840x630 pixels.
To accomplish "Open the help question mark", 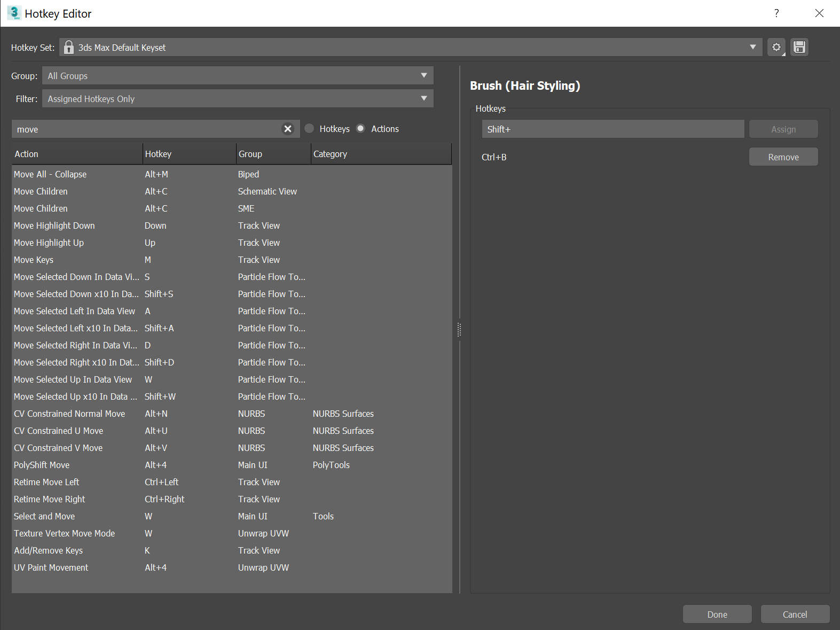I will tap(776, 13).
